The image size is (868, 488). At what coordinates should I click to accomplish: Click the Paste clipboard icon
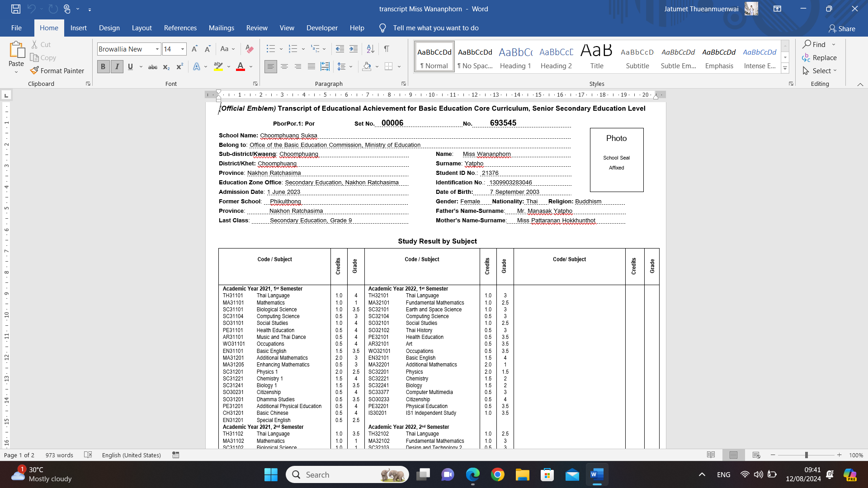pyautogui.click(x=16, y=50)
